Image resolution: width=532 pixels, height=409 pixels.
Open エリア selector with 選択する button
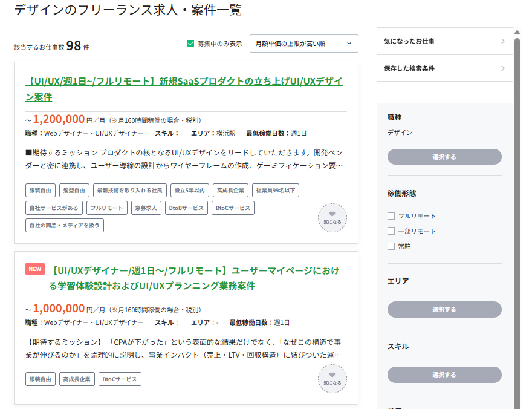click(x=444, y=309)
